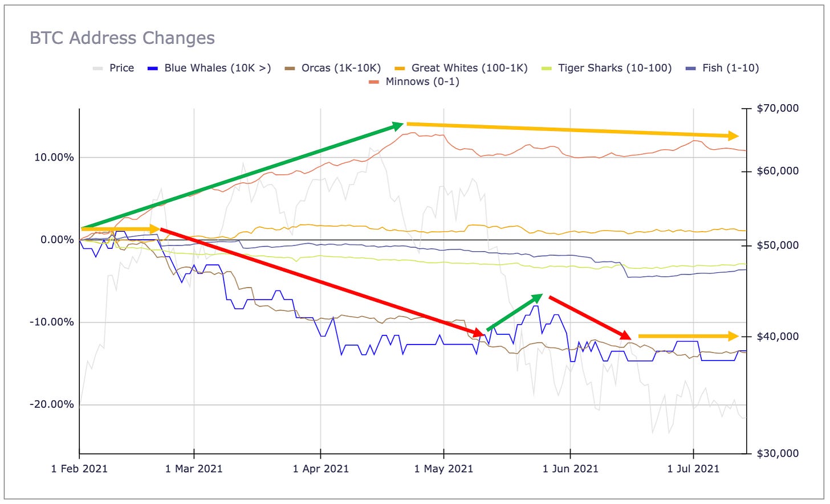830x504 pixels.
Task: Click the 0.00% left axis label
Action: [x=57, y=240]
